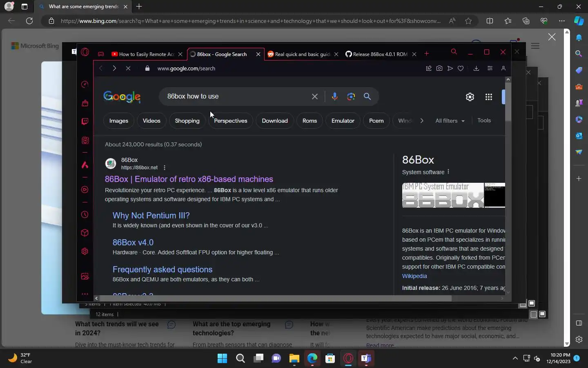Open Tools briefcase icon in Edge sidebar

[579, 87]
